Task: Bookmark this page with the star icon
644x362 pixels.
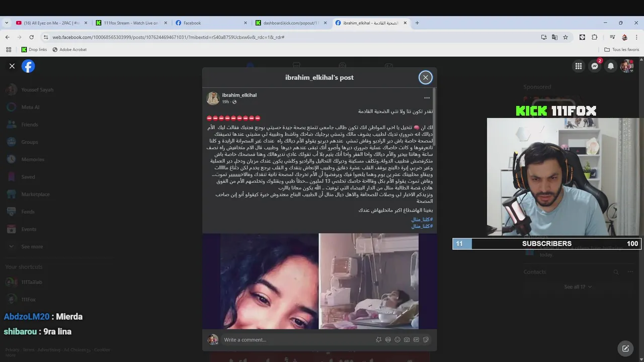Action: [x=566, y=37]
